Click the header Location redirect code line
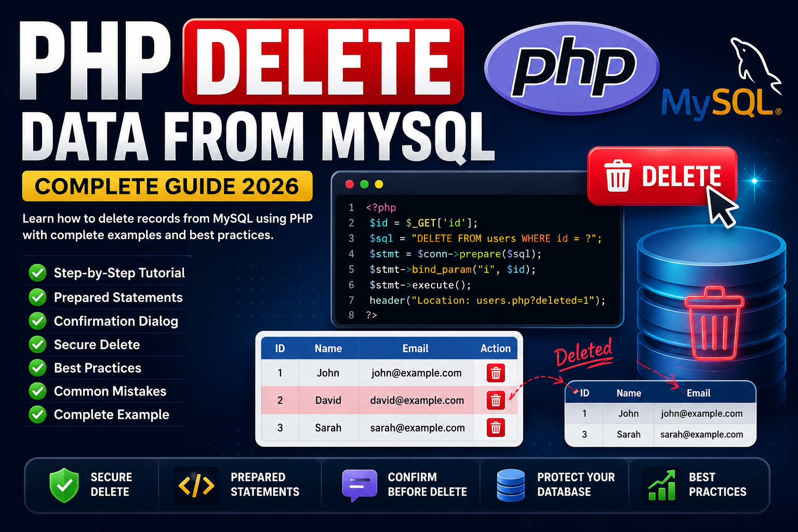Image resolution: width=798 pixels, height=532 pixels. 487,300
